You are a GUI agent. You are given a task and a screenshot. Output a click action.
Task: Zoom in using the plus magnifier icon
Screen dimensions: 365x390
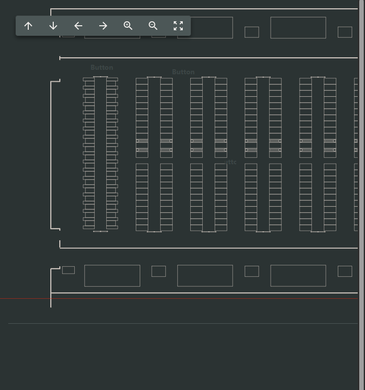click(x=128, y=26)
